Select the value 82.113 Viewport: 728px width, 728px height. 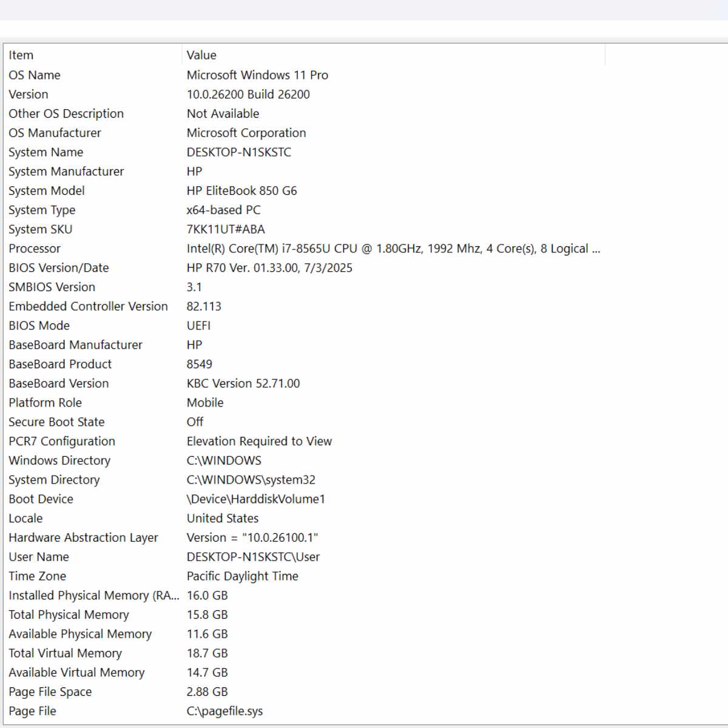(204, 306)
